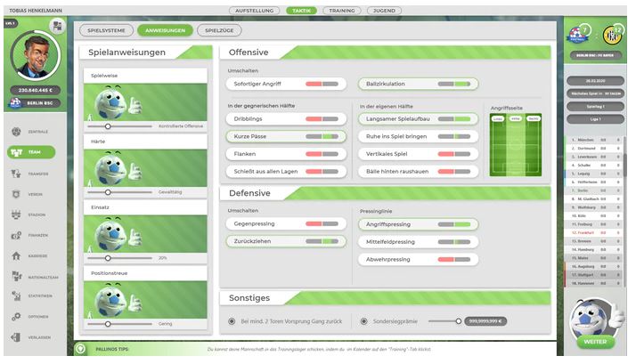Enable the two-goal lead radio option

[232, 320]
